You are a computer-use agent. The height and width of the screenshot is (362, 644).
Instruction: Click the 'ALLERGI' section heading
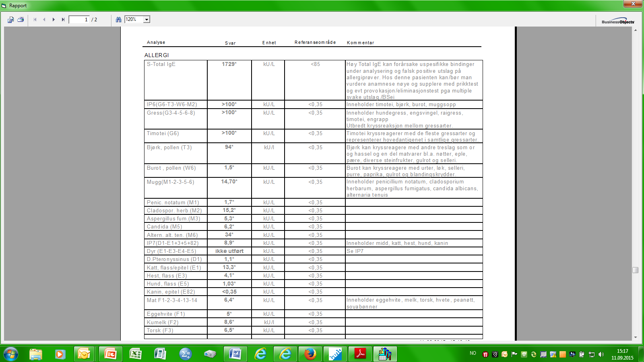click(157, 55)
